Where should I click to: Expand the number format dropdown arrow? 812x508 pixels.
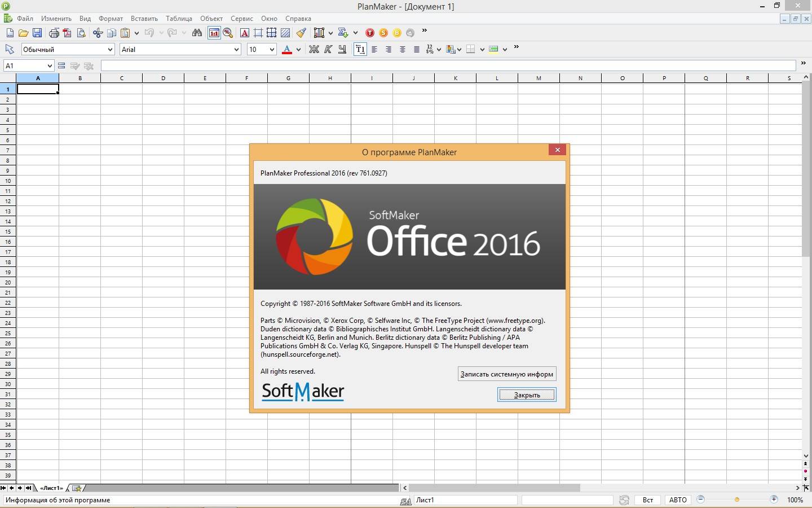(438, 49)
